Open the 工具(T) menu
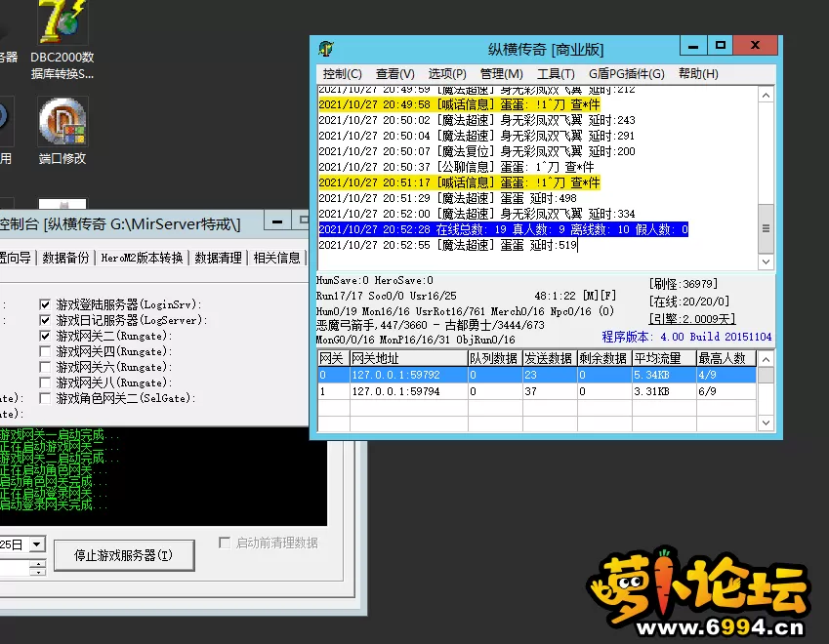This screenshot has height=644, width=829. click(556, 74)
